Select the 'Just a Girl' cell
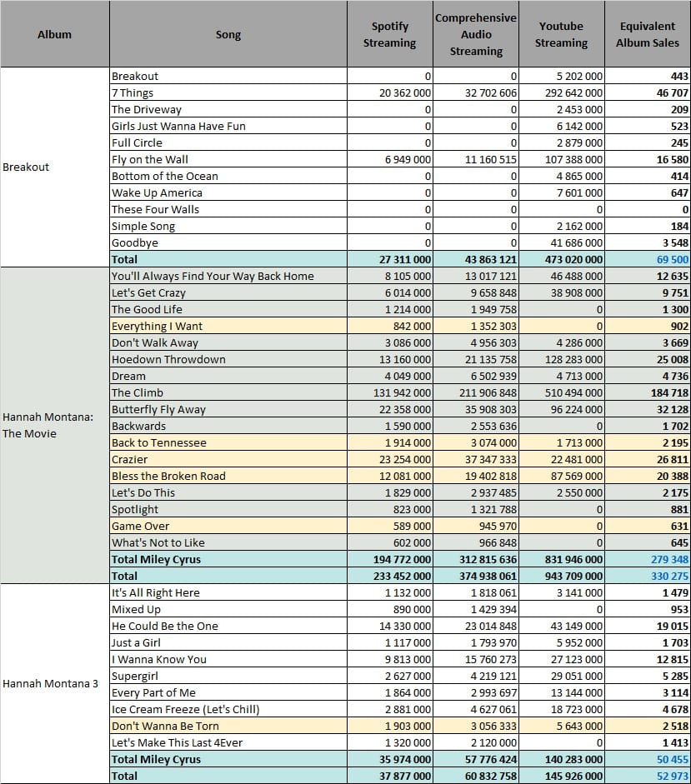Screen dimensions: 691x784 pos(228,642)
